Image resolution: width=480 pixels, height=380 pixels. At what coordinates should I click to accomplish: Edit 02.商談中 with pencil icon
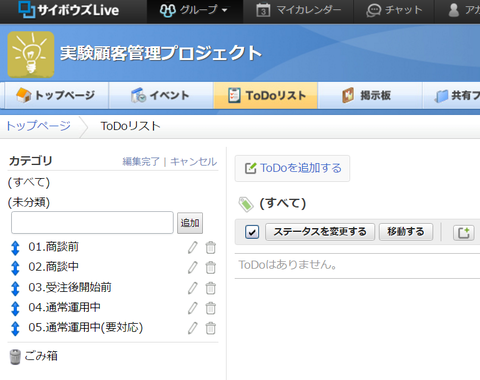pos(193,267)
